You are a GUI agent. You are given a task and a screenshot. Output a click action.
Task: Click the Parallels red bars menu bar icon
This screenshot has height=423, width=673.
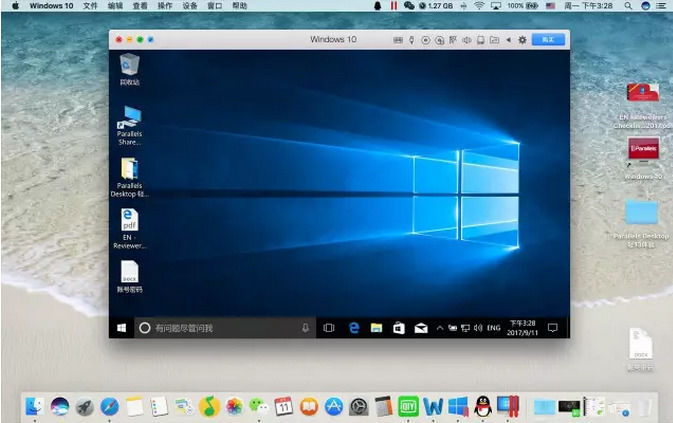pos(394,6)
